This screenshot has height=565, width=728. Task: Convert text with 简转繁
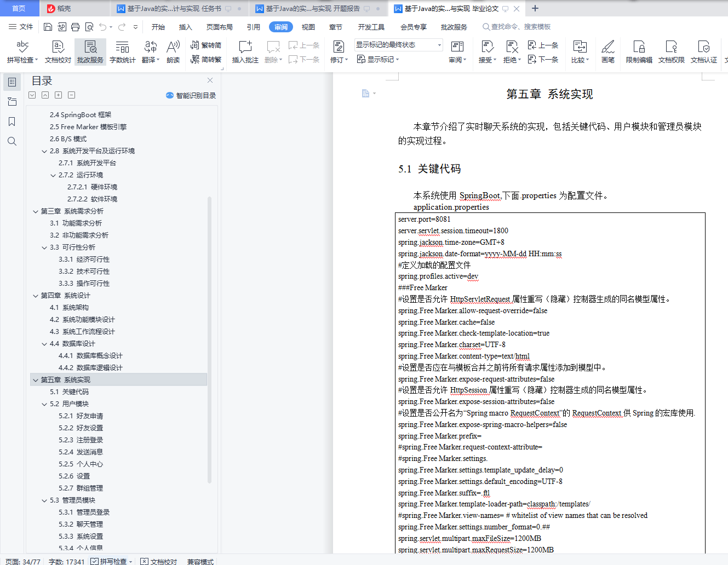pos(206,60)
